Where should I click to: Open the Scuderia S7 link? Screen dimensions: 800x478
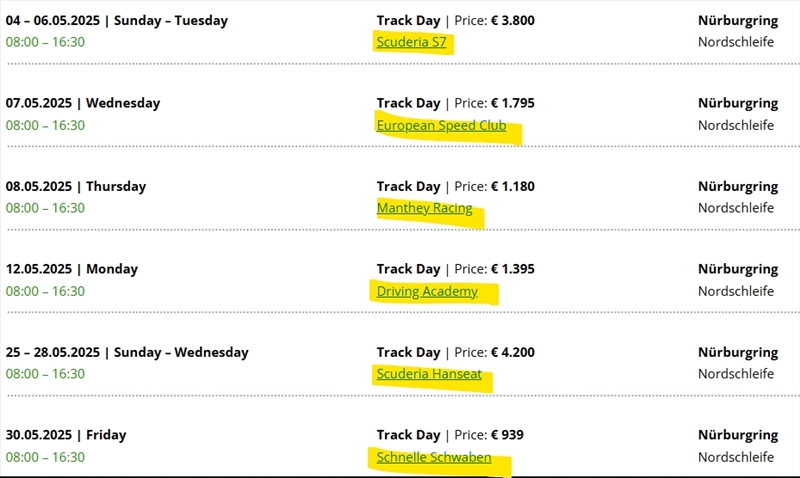(x=411, y=42)
